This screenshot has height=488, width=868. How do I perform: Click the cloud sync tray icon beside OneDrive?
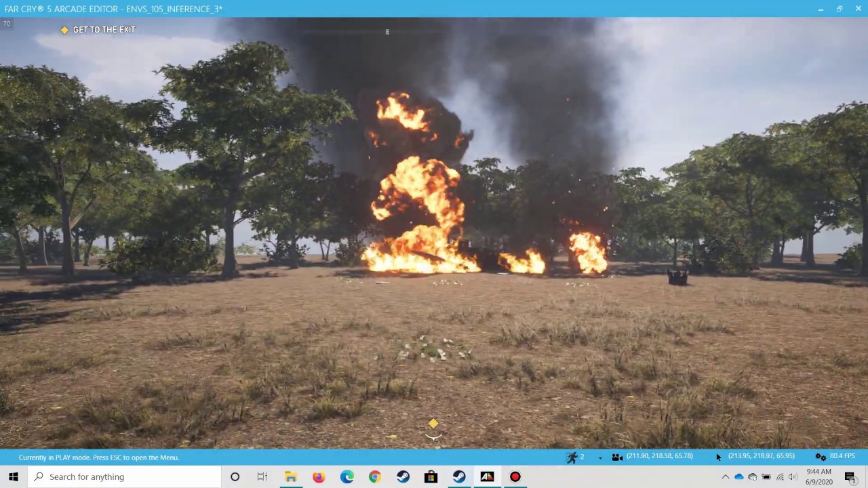(753, 477)
